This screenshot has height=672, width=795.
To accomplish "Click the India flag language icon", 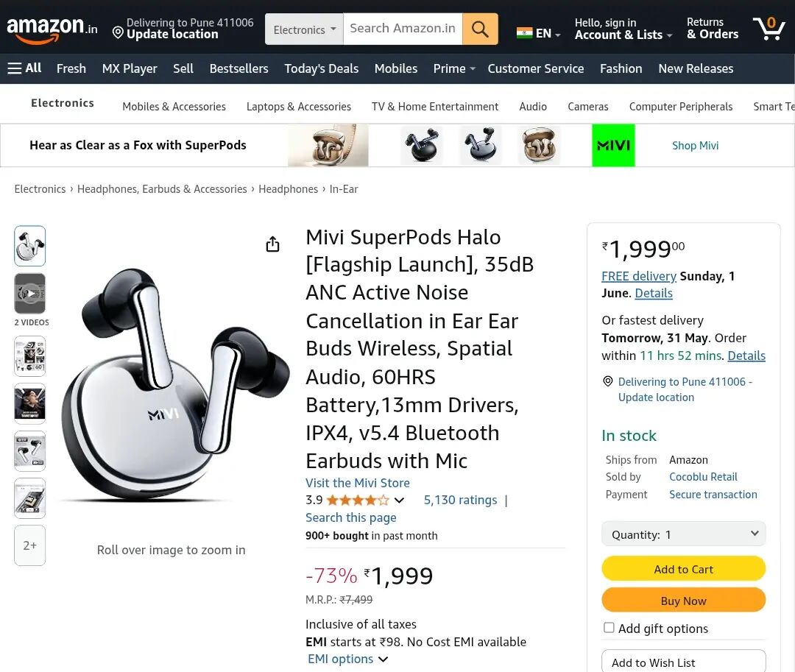I will (525, 33).
